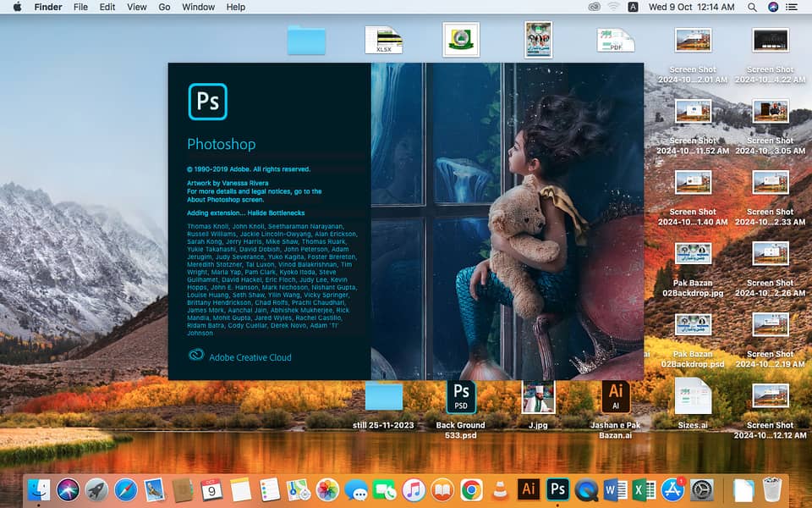812x508 pixels.
Task: Click the Photoshop Ps logo on the splash screen
Action: point(207,102)
